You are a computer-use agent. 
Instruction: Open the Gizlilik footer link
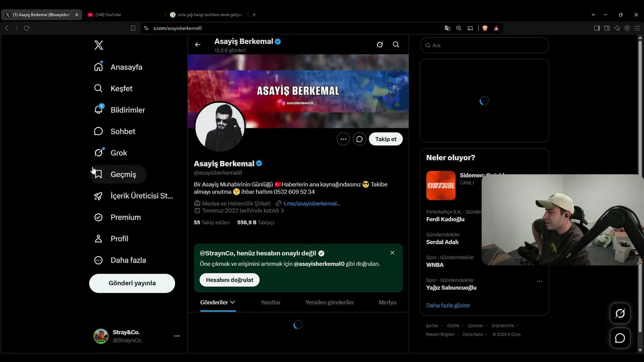click(453, 326)
